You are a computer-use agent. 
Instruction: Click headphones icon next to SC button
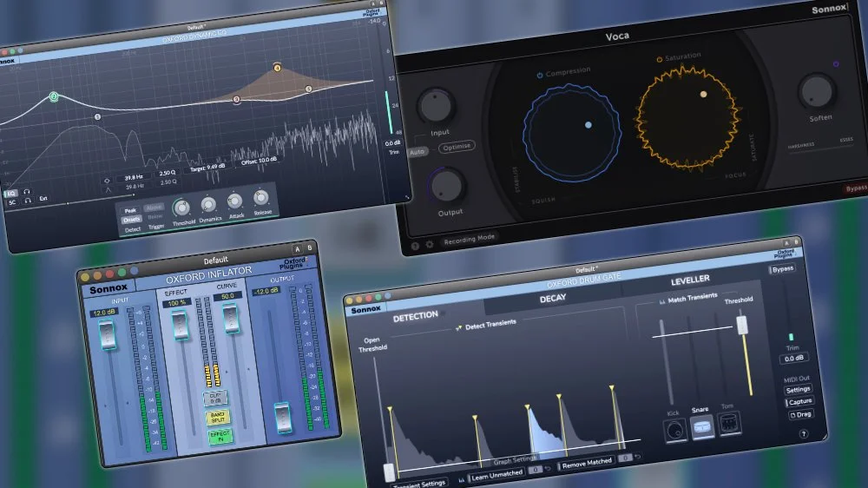click(x=28, y=201)
